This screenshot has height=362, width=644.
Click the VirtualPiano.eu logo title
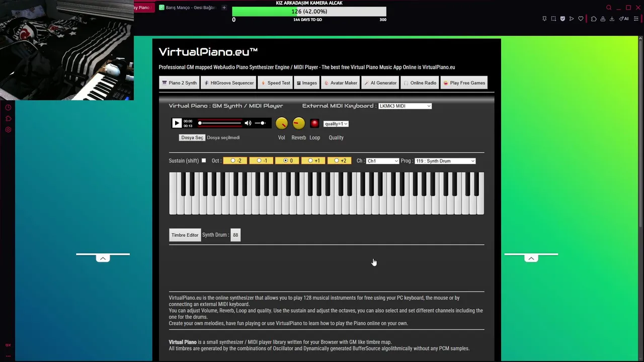coord(208,52)
